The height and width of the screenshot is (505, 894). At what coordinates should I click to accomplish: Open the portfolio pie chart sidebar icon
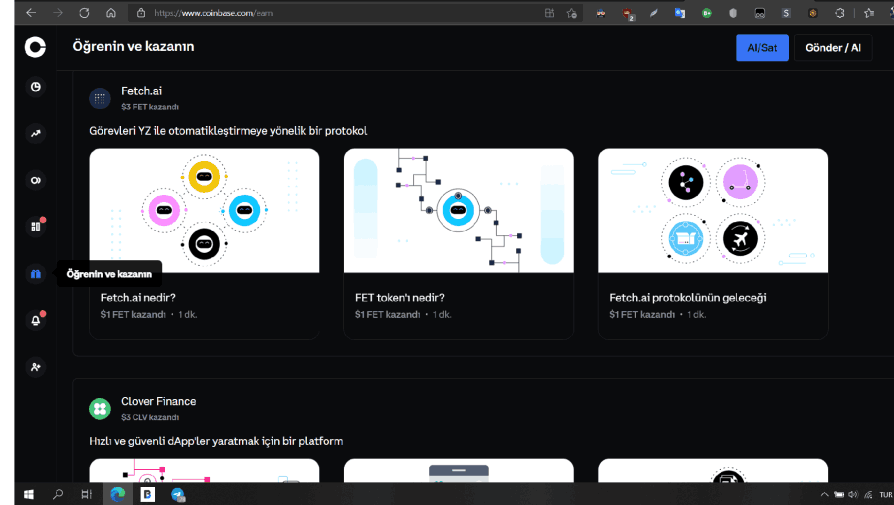pyautogui.click(x=35, y=87)
